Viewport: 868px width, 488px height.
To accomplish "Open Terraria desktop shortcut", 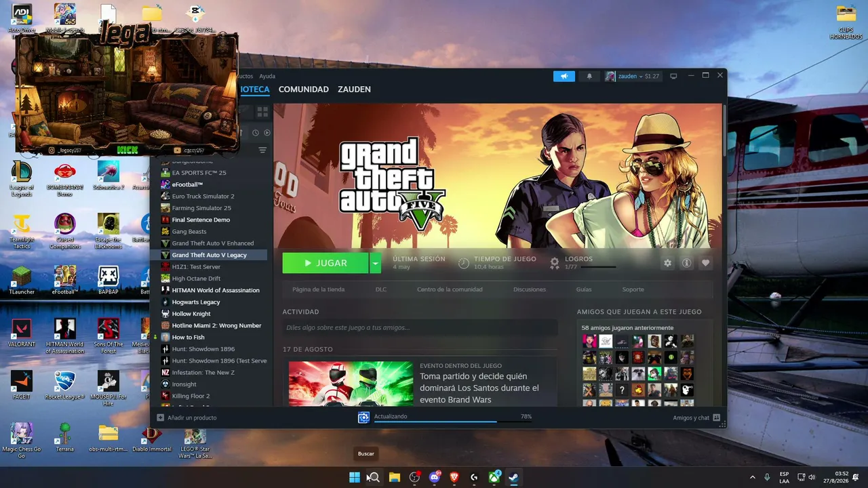I will coord(65,438).
